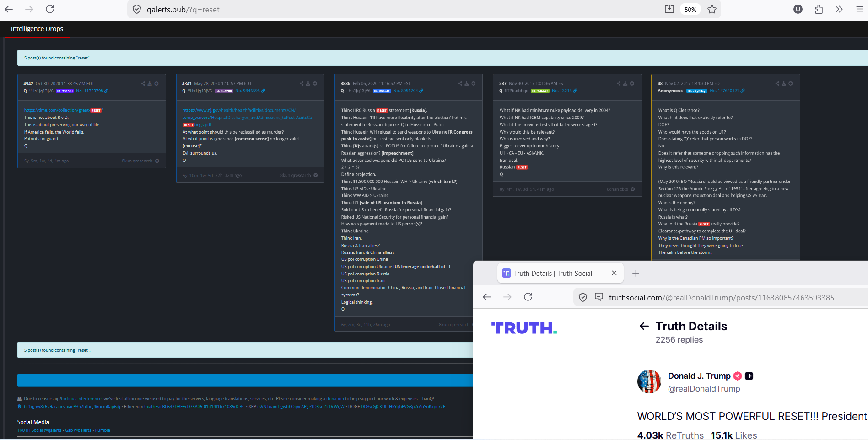Open 8kun qresearch source of post 4942
Viewport: 868px width, 440px height.
click(x=140, y=161)
